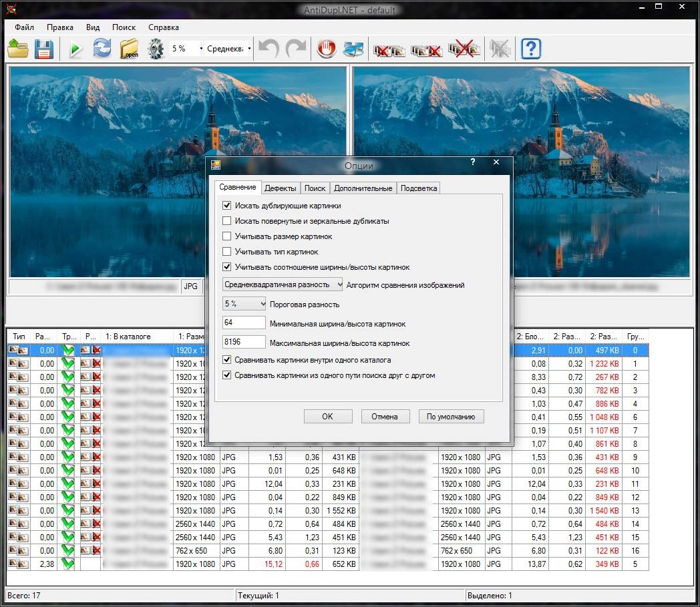Viewport: 700px width, 607px height.
Task: Sort by the 2: Бло... column header
Action: pyautogui.click(x=530, y=336)
